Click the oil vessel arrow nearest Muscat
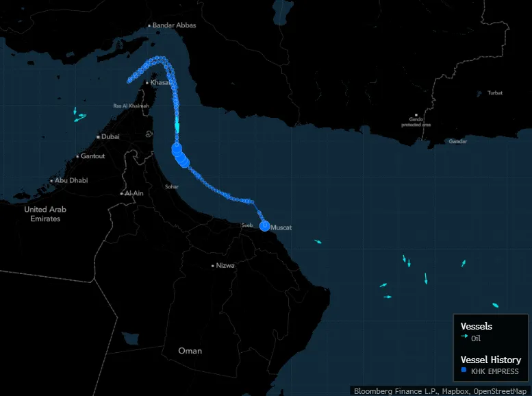The height and width of the screenshot is (396, 532). pos(318,241)
